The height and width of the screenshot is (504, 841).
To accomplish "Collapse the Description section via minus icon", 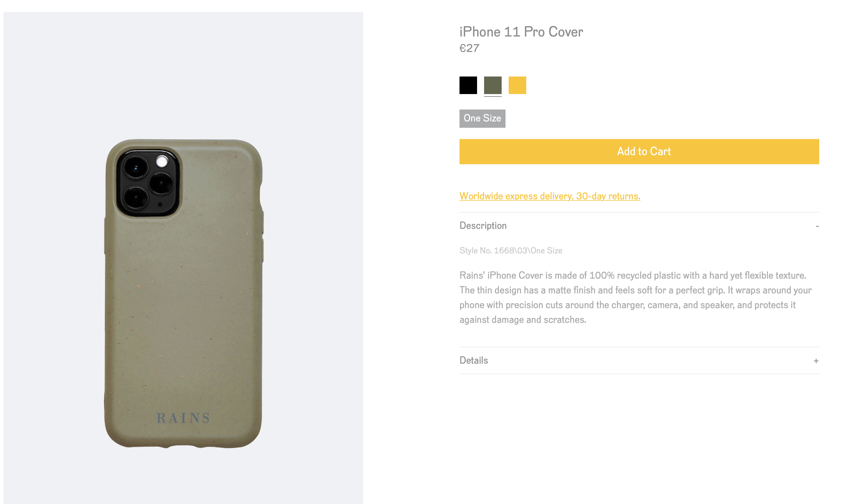I will coord(817,226).
